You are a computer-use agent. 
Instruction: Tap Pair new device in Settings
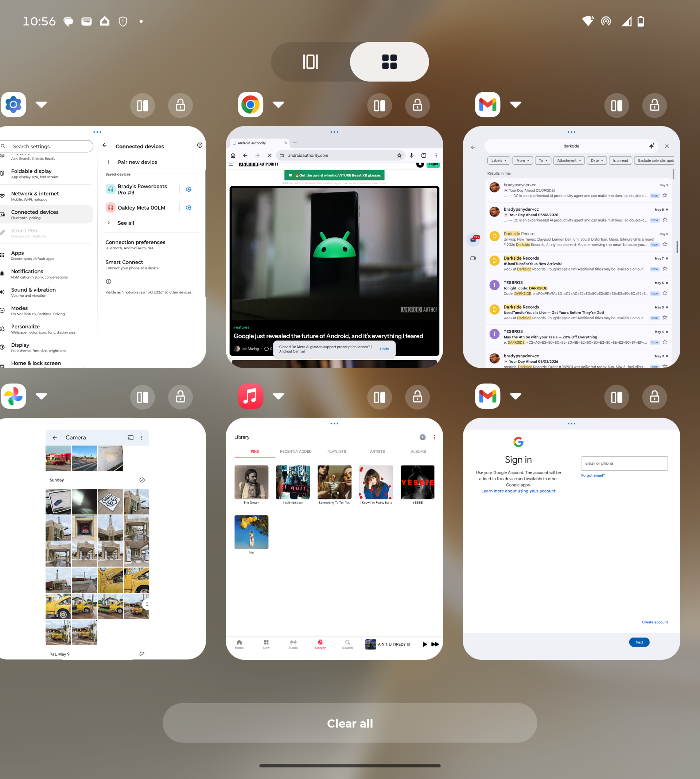pyautogui.click(x=152, y=162)
